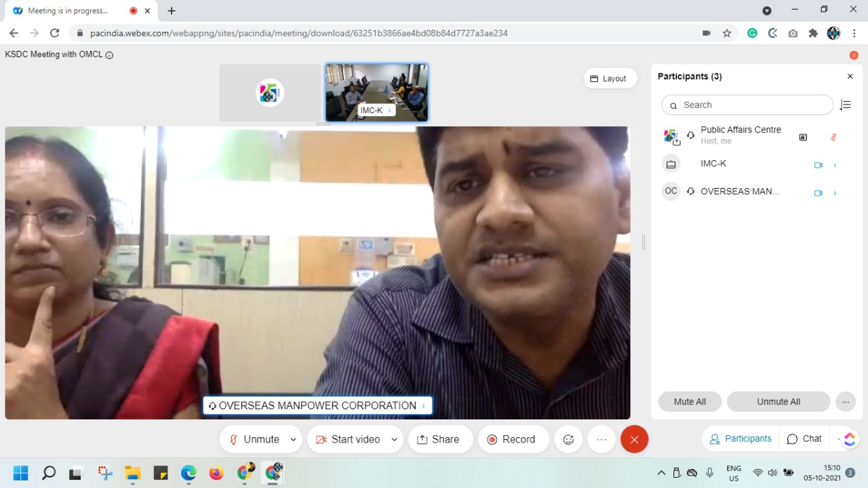
Task: Open File Explorer from taskbar
Action: tap(132, 473)
